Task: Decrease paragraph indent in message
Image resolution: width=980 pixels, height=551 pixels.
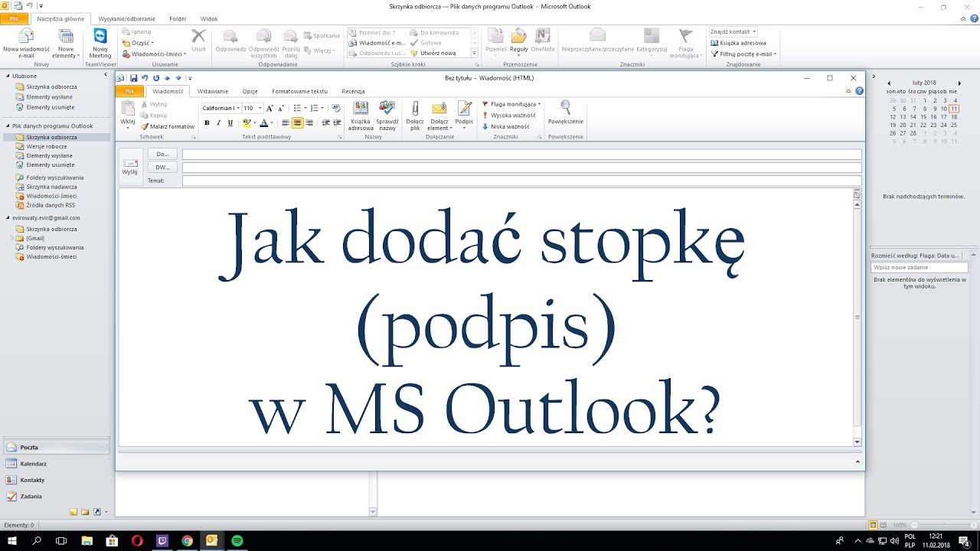Action: (x=326, y=122)
